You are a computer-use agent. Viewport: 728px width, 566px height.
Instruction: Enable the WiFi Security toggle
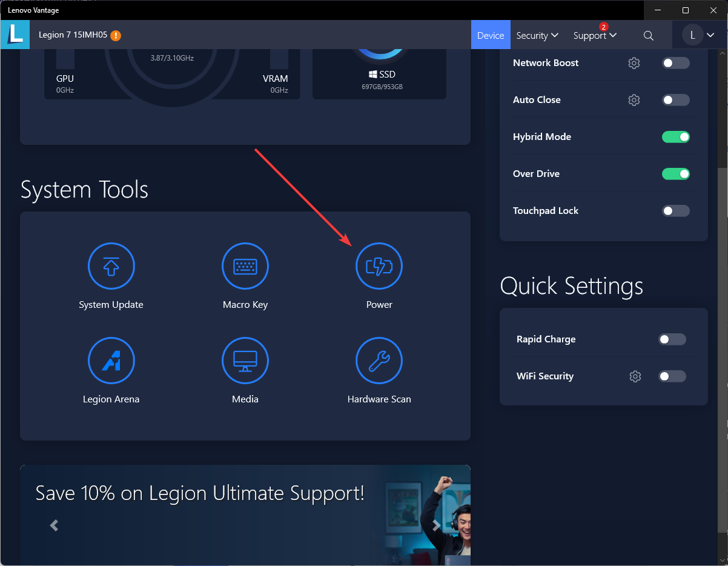pos(672,376)
